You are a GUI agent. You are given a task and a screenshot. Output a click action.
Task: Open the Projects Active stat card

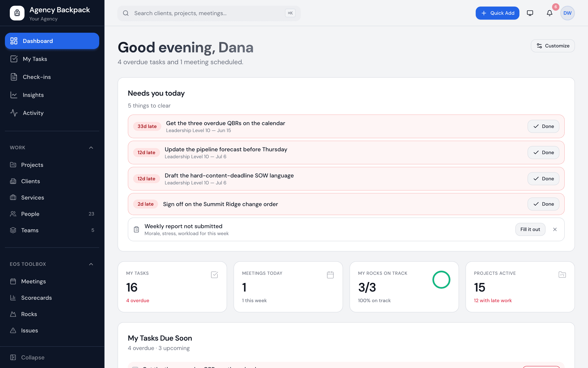pyautogui.click(x=520, y=287)
